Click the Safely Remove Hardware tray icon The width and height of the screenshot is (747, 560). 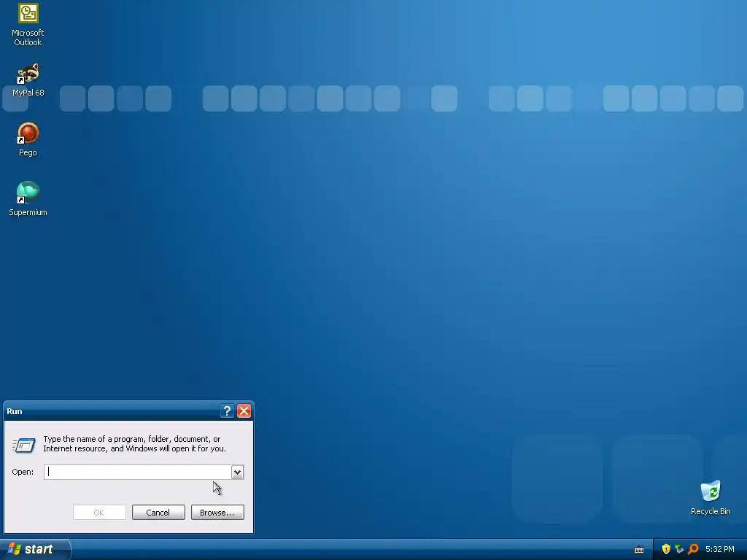coord(679,549)
